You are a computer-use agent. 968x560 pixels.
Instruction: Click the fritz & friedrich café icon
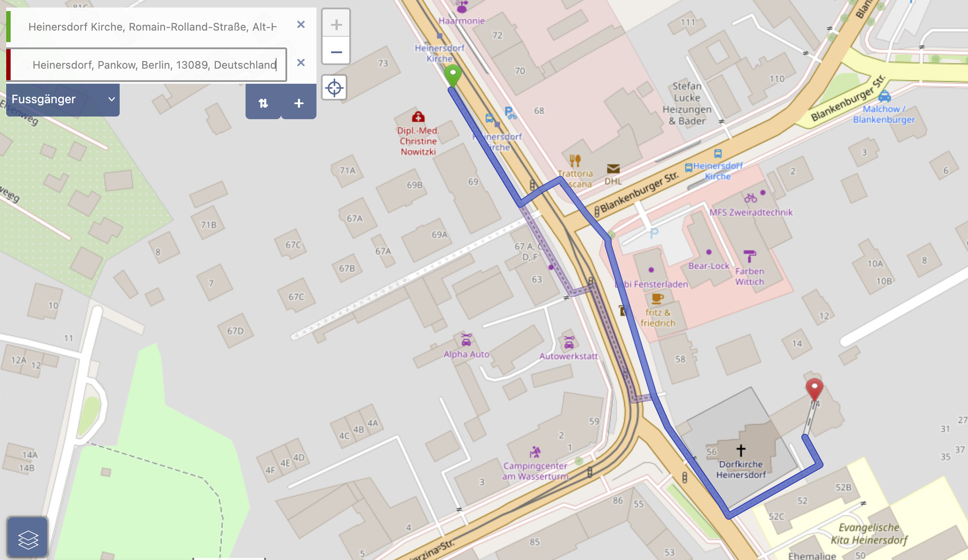pos(658,299)
